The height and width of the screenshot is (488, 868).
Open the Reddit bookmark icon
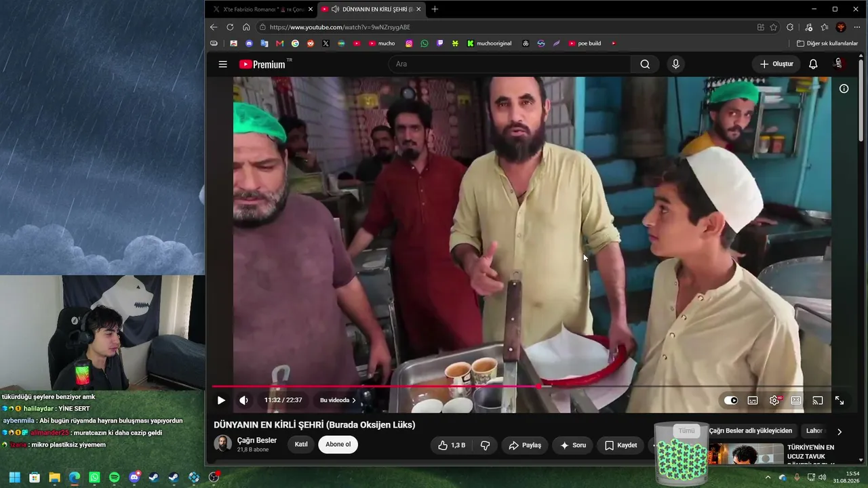[311, 43]
